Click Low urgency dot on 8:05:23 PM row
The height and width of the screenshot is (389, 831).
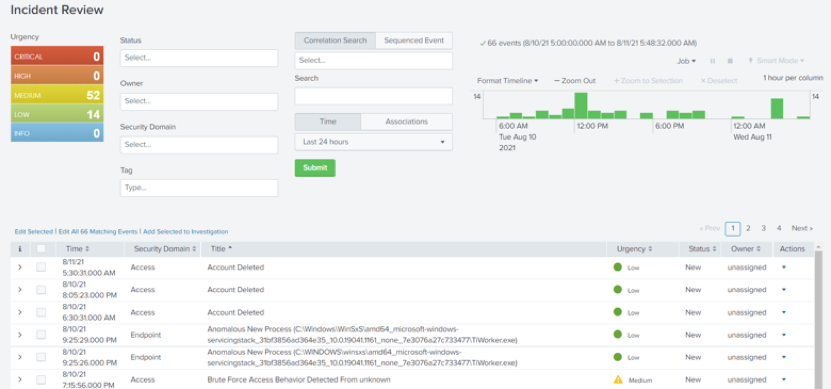617,289
